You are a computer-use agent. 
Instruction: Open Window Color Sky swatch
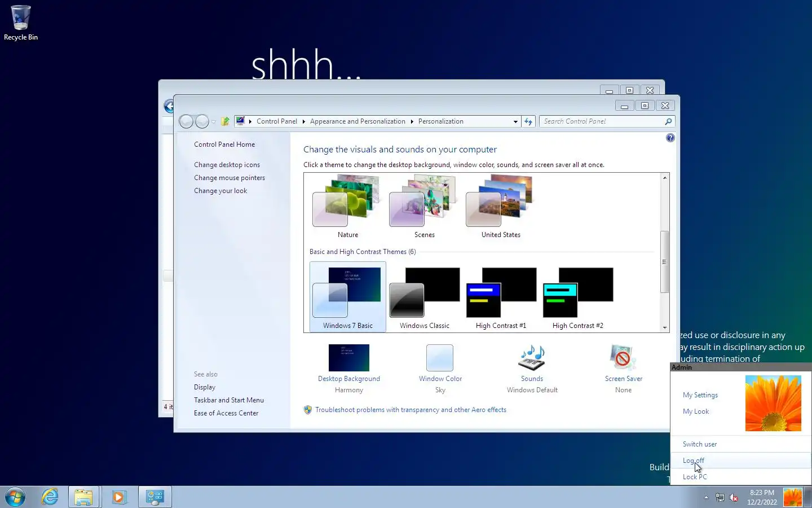tap(440, 358)
